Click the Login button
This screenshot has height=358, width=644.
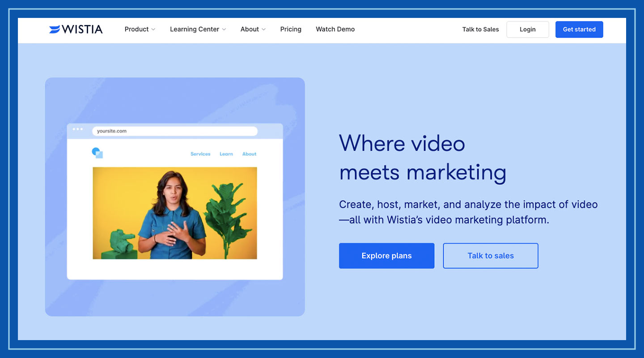click(527, 29)
